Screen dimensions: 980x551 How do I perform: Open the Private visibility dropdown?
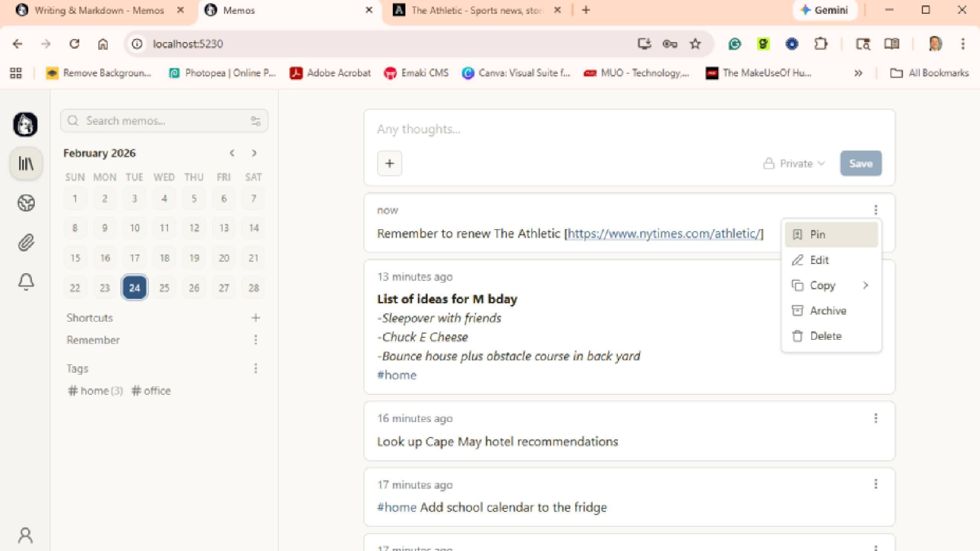(x=794, y=163)
